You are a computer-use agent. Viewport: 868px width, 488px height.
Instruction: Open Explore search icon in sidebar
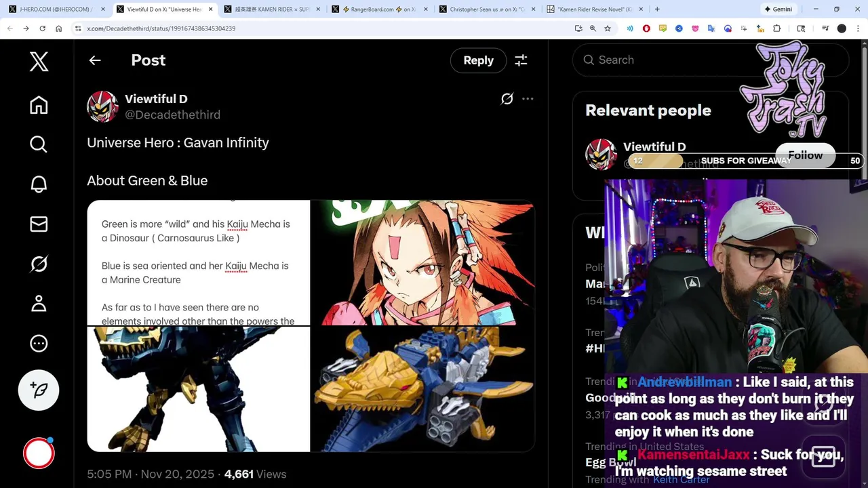[39, 144]
